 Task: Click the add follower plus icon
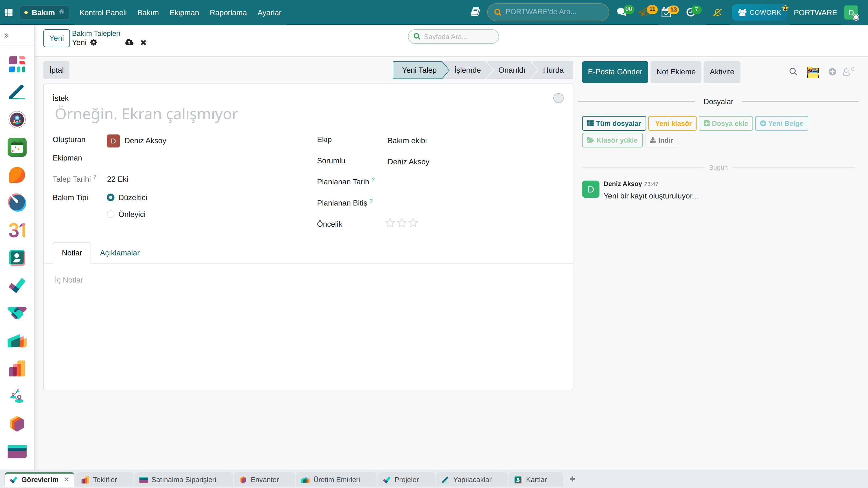(x=832, y=72)
